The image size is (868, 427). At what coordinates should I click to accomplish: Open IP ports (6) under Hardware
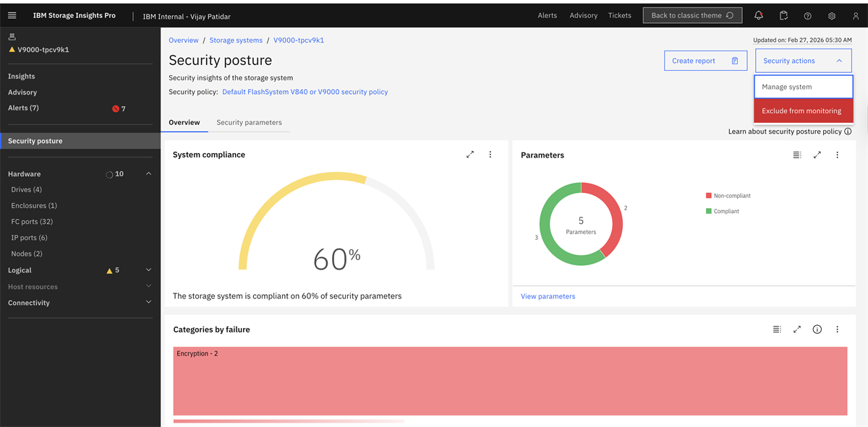tap(29, 238)
